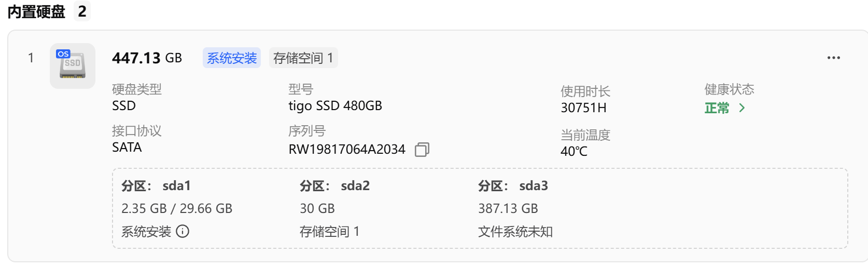868x267 pixels.
Task: Click the model name tigo SSD 480GB
Action: click(335, 106)
